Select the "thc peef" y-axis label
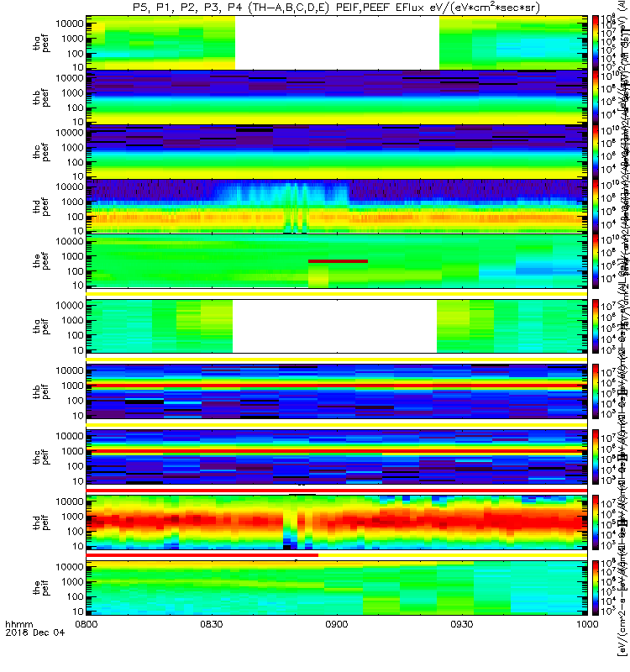 pos(40,152)
